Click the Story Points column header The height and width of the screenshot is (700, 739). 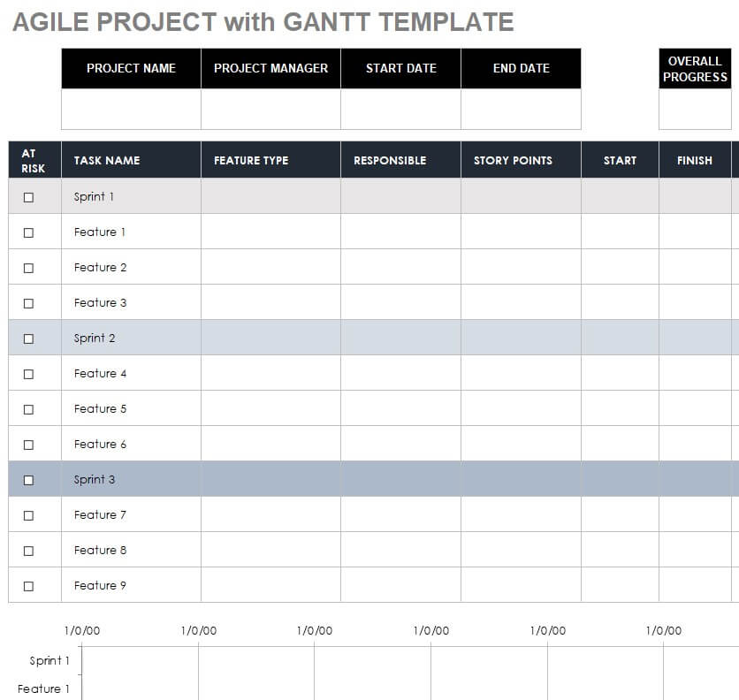pyautogui.click(x=513, y=160)
